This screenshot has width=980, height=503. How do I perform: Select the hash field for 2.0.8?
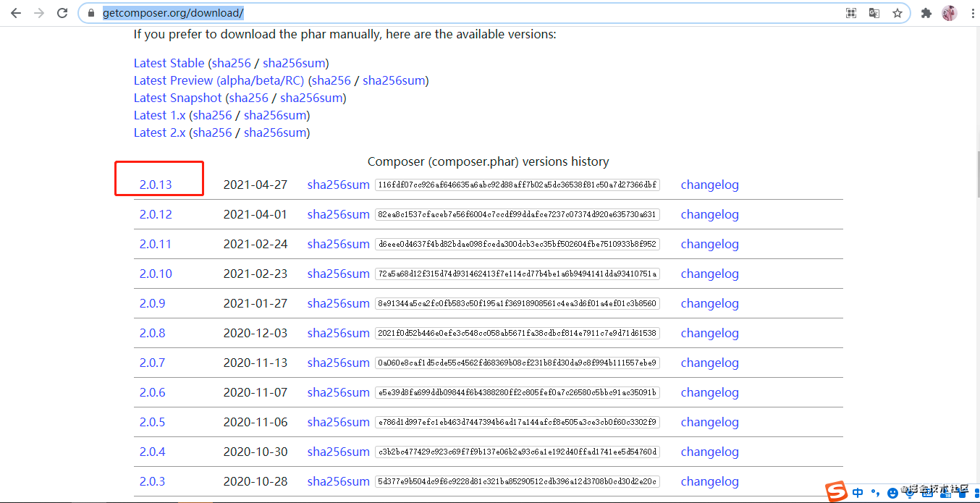[x=518, y=333]
